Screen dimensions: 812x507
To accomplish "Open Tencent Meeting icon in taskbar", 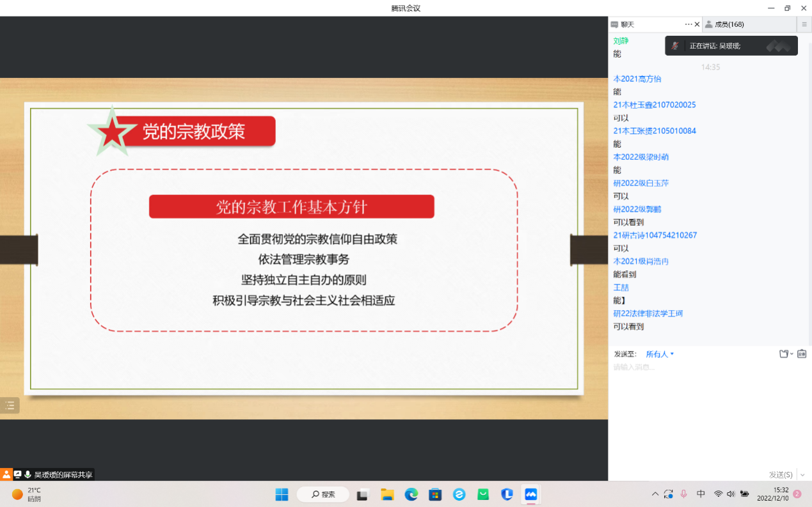I will pos(530,494).
